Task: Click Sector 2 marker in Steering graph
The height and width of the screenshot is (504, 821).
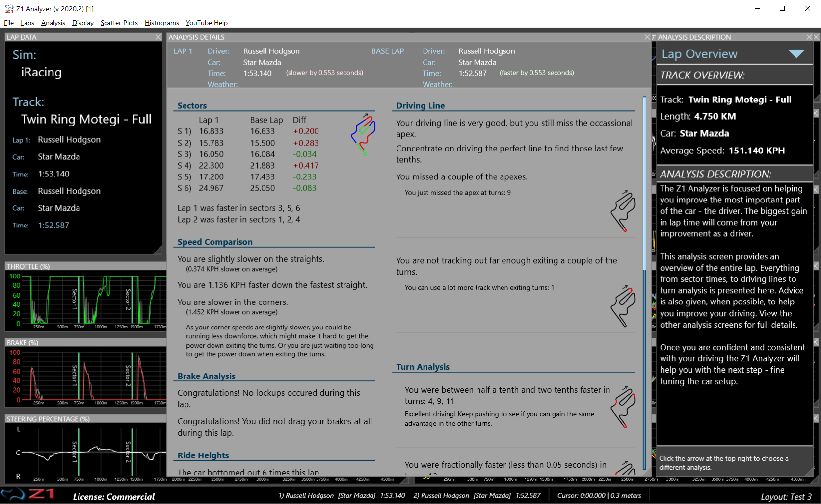Action: [132, 451]
